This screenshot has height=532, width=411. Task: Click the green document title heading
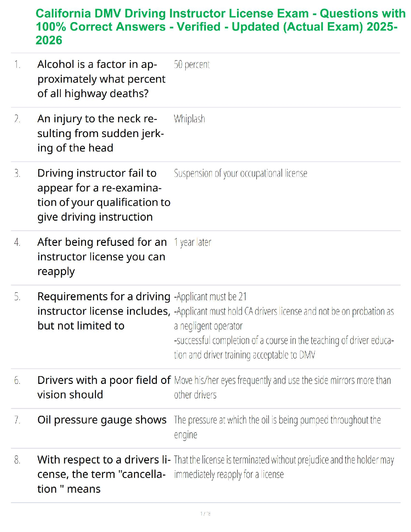click(220, 27)
